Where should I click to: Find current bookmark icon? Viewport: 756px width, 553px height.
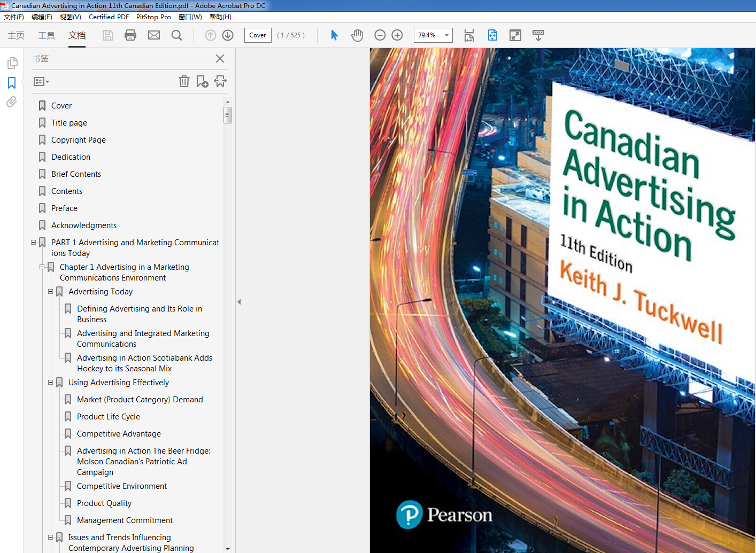point(220,81)
